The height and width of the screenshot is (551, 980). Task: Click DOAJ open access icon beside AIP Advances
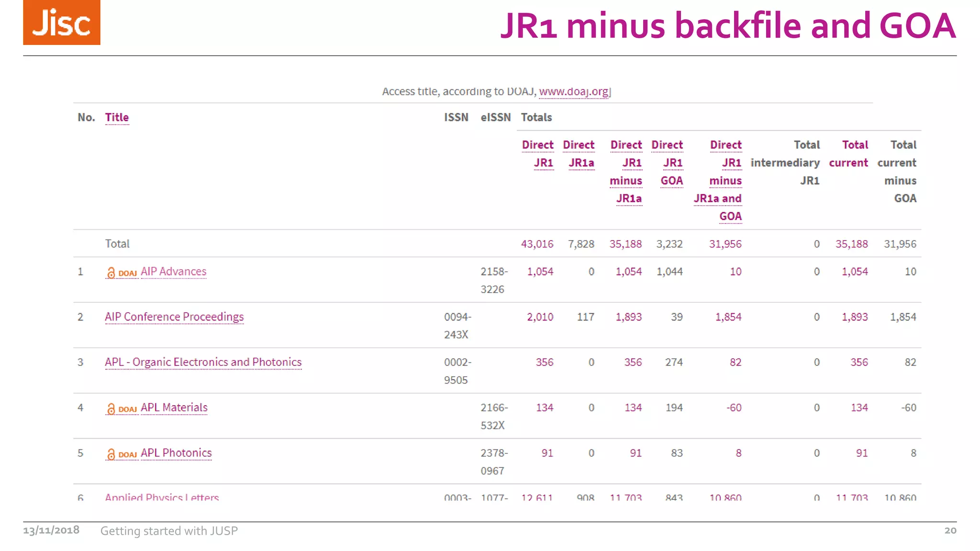(x=122, y=273)
